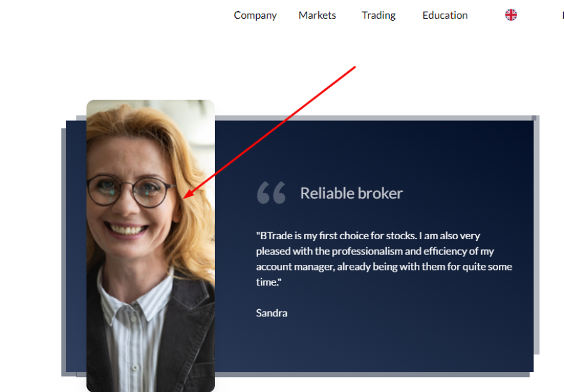564x392 pixels.
Task: Open the Company navigation menu
Action: click(x=255, y=16)
